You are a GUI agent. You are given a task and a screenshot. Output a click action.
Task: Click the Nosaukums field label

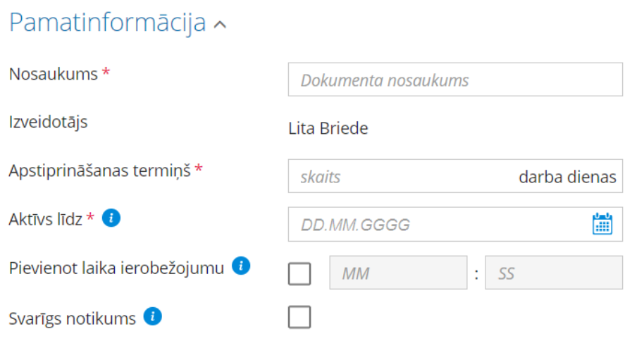click(x=54, y=75)
